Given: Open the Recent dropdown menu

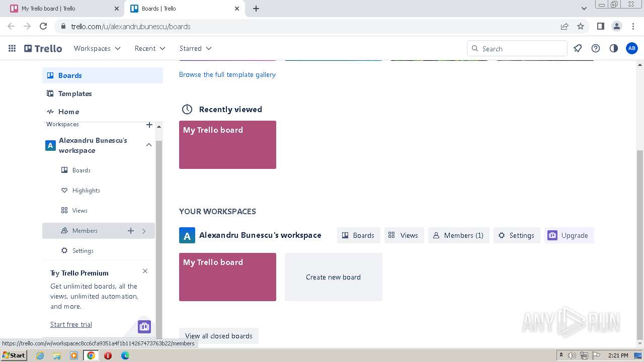Looking at the screenshot, I should [x=150, y=48].
